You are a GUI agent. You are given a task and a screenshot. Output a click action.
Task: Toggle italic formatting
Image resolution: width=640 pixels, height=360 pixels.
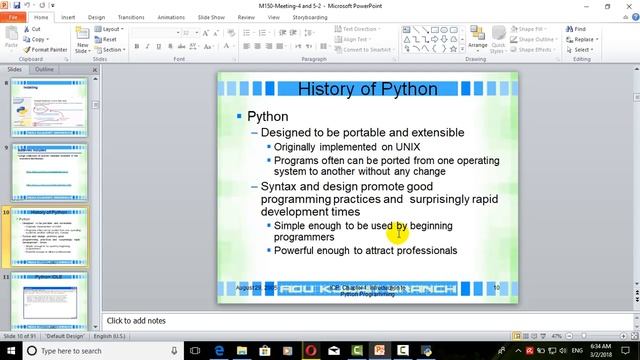pyautogui.click(x=148, y=46)
